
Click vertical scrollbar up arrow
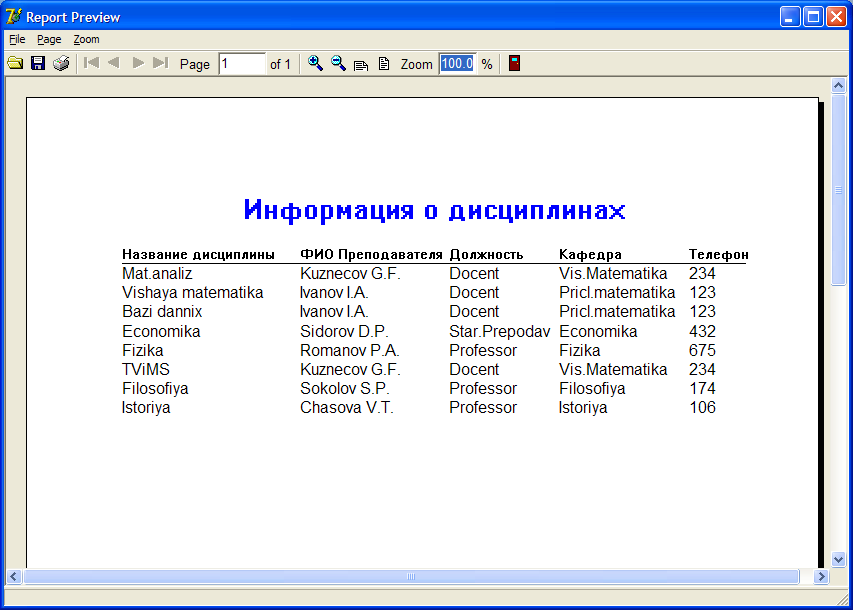(x=838, y=85)
